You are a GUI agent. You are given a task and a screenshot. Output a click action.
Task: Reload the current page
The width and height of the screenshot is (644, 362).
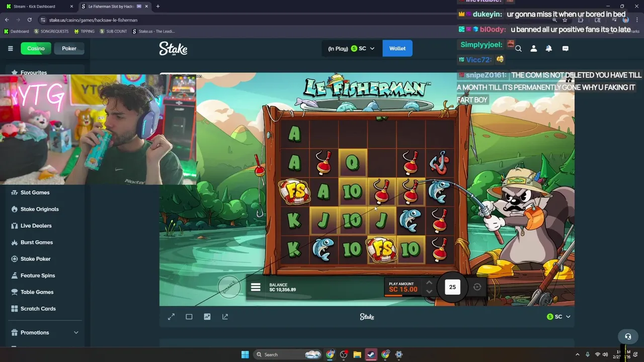30,20
